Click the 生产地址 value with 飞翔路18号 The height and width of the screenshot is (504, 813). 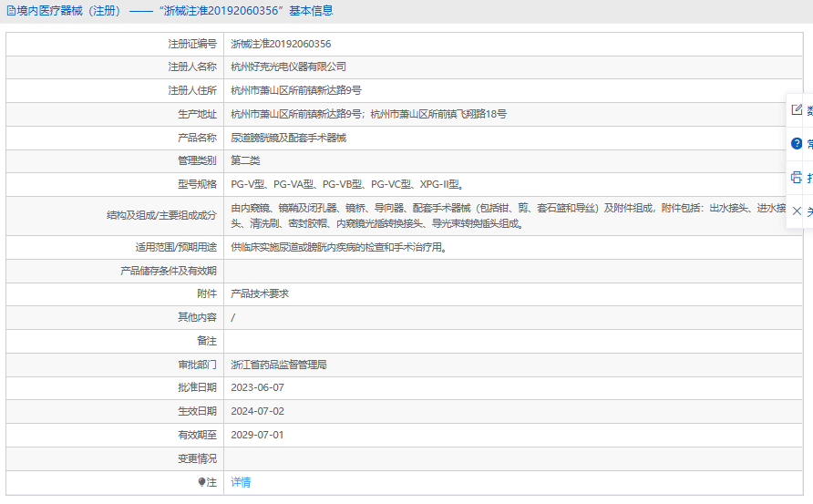pyautogui.click(x=368, y=114)
